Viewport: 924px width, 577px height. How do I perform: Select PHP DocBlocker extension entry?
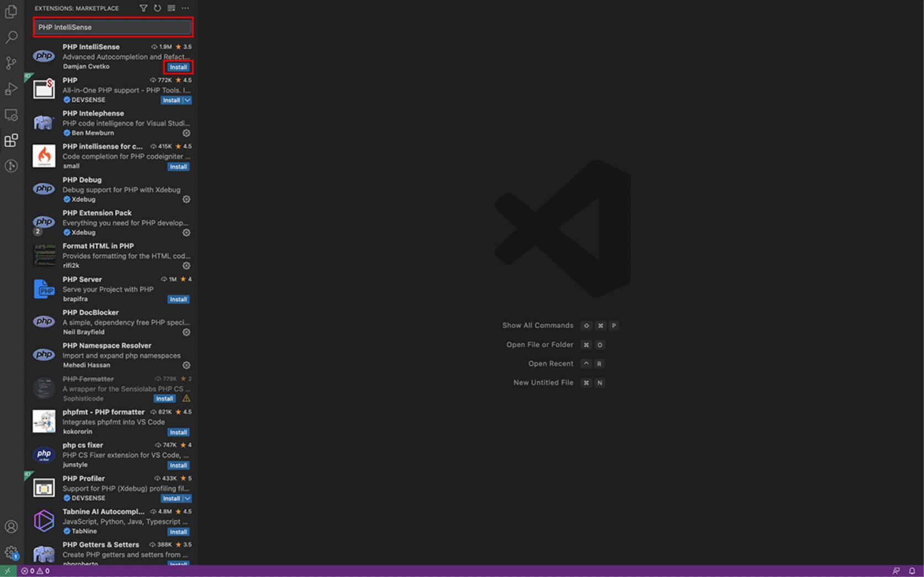pos(111,322)
